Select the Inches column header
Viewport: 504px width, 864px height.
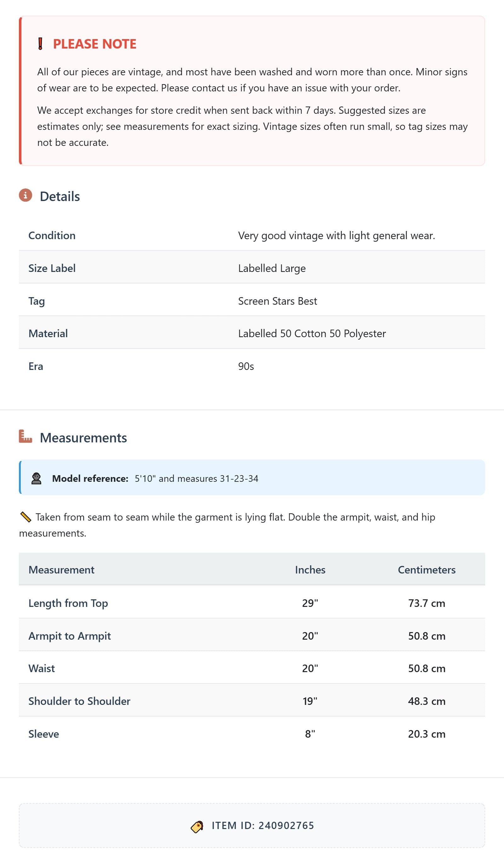(310, 570)
